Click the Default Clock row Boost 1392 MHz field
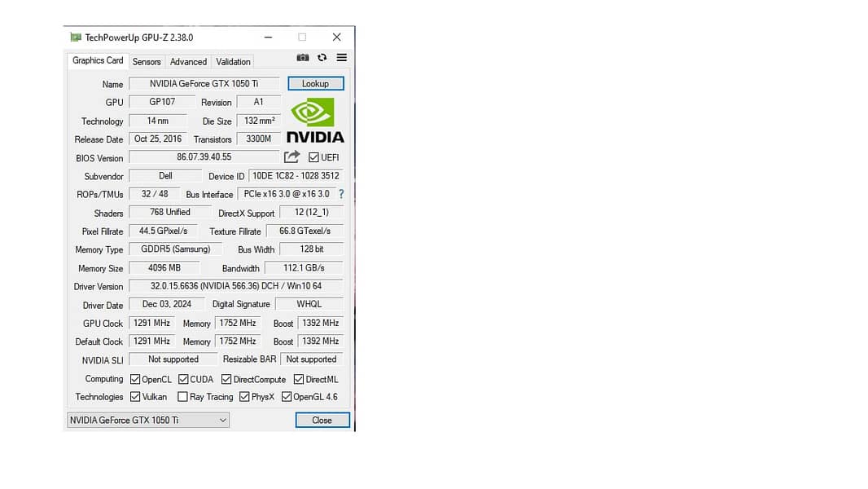 pyautogui.click(x=321, y=341)
